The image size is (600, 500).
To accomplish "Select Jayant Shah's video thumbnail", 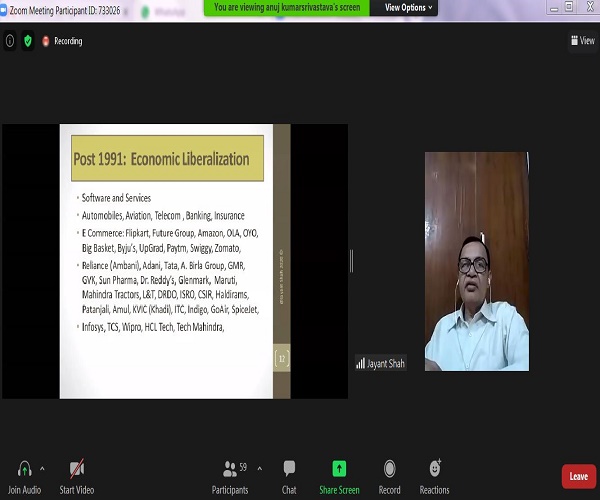I will pyautogui.click(x=477, y=261).
